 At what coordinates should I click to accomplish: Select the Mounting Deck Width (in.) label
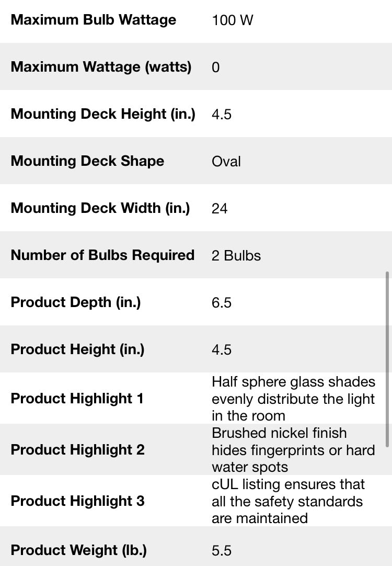click(100, 208)
